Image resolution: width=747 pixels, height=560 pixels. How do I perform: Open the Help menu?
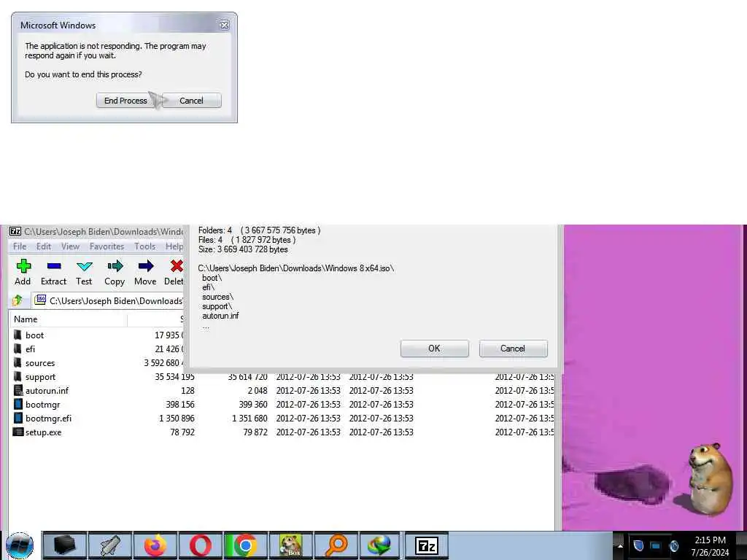tap(174, 246)
